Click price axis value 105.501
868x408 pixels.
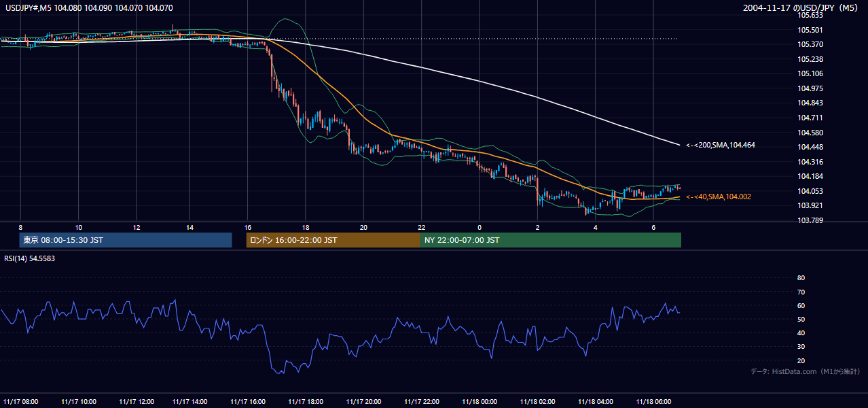[x=810, y=30]
